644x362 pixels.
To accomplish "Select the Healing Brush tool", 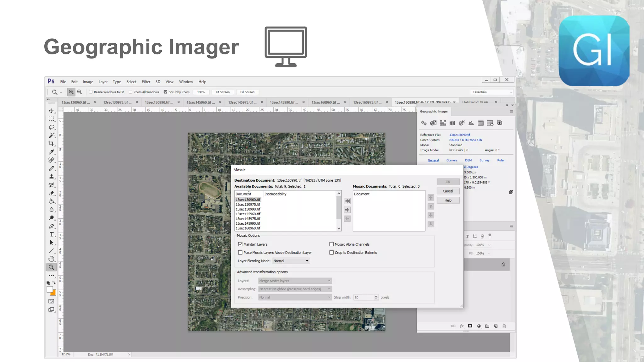I will (x=51, y=160).
